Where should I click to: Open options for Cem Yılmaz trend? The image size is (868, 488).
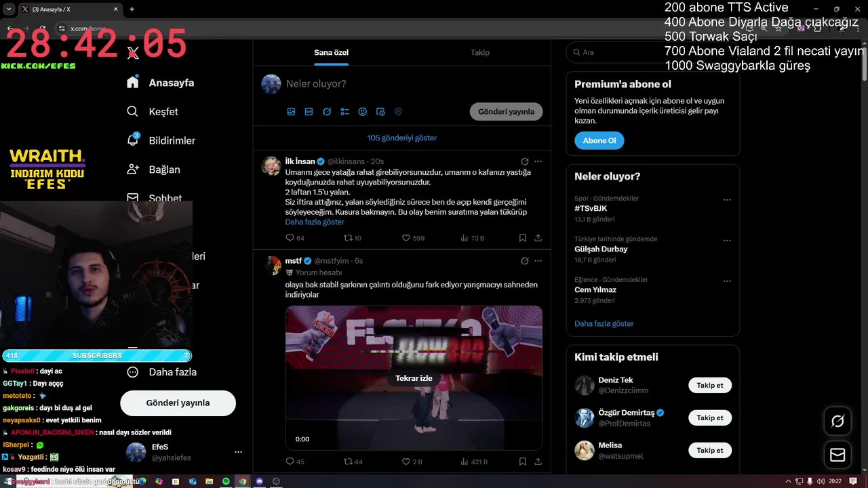click(x=727, y=281)
